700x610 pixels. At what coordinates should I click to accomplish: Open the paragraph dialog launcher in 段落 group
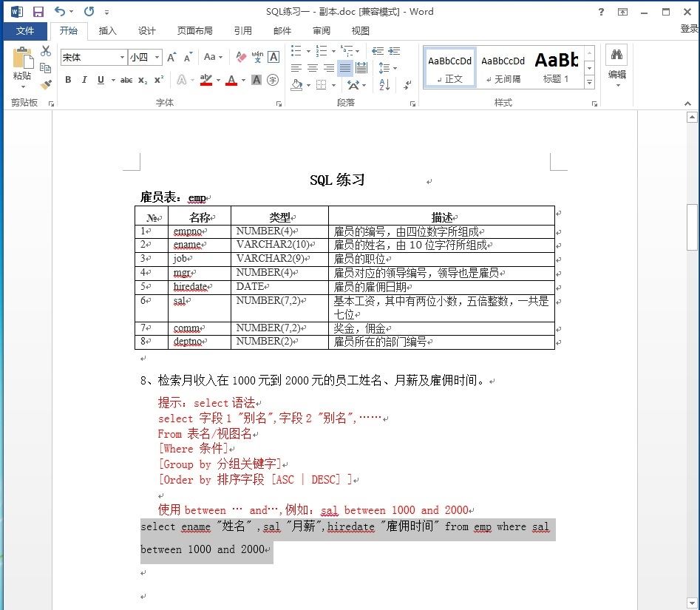pyautogui.click(x=412, y=104)
